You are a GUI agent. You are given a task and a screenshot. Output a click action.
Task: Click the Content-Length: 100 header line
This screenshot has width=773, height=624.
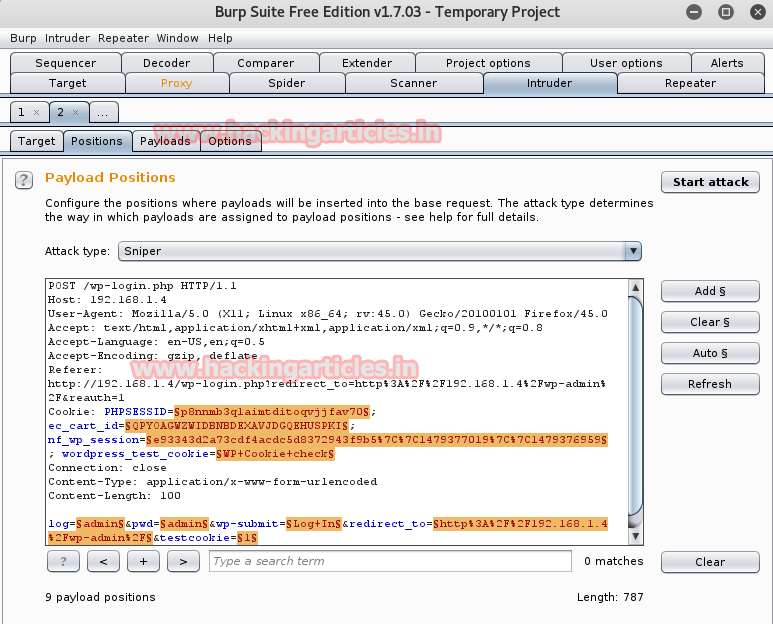pos(114,496)
